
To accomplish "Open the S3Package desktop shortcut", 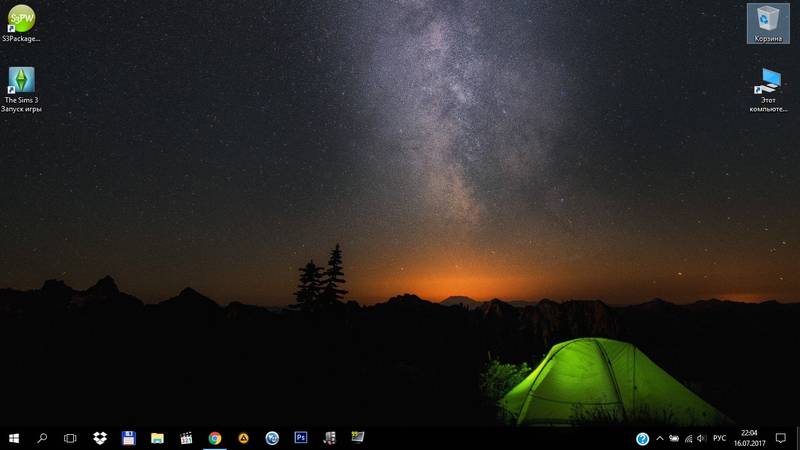I will tap(21, 20).
